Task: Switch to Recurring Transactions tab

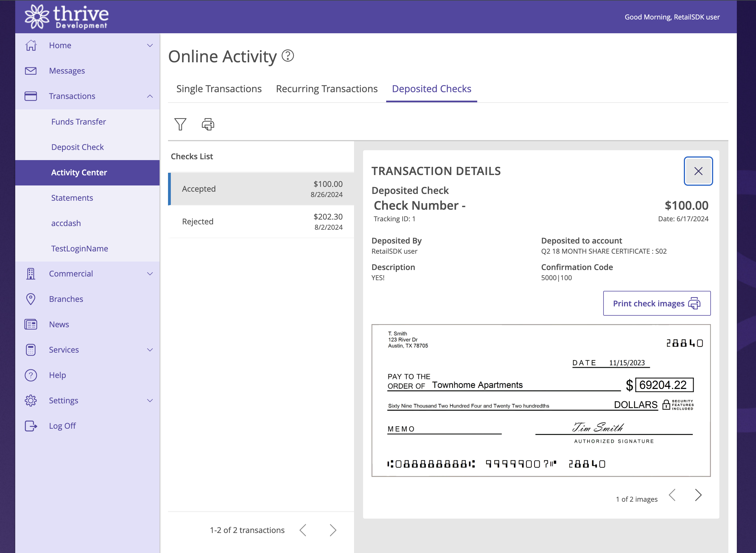Action: tap(327, 89)
